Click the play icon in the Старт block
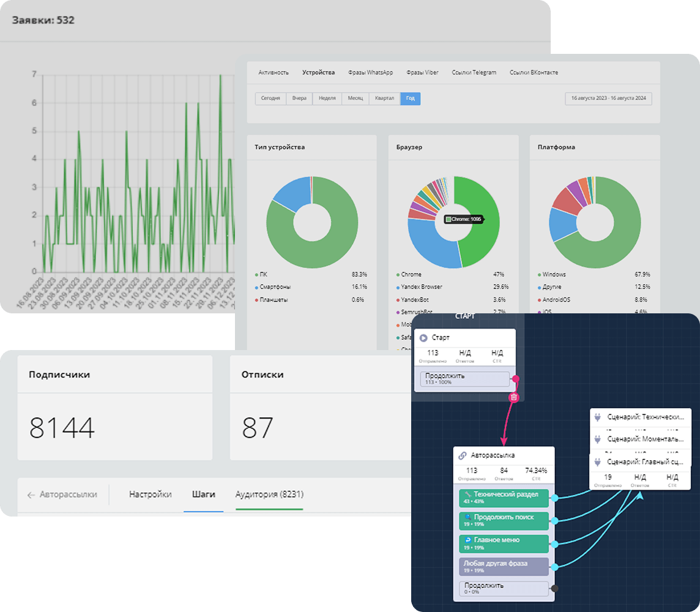 pyautogui.click(x=423, y=338)
